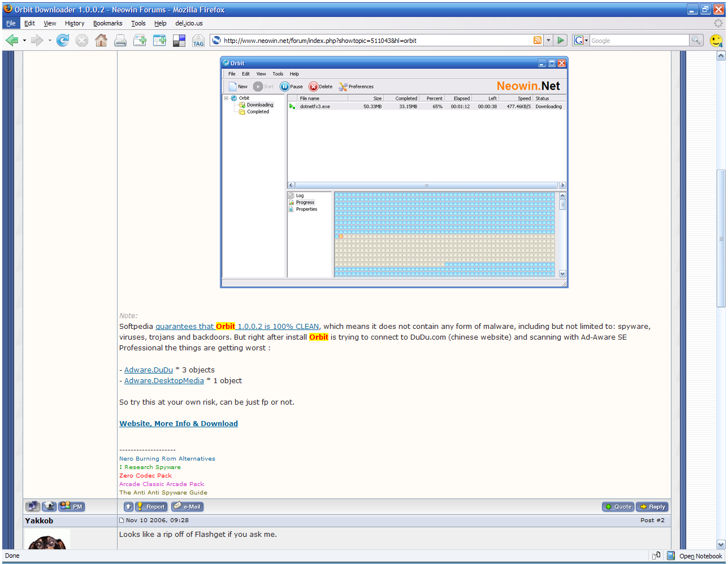Go to the Home page icon
728x564 pixels.
pos(101,41)
